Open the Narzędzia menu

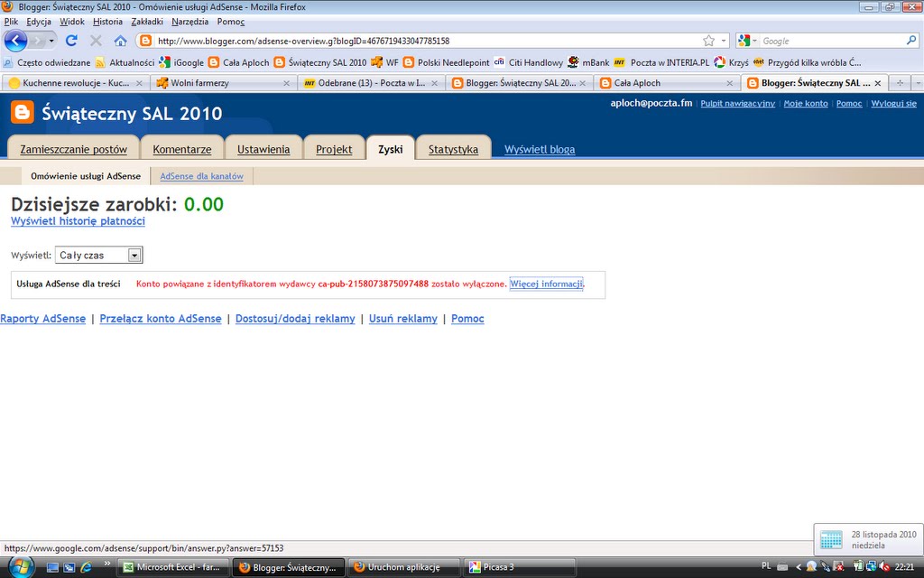tap(189, 22)
